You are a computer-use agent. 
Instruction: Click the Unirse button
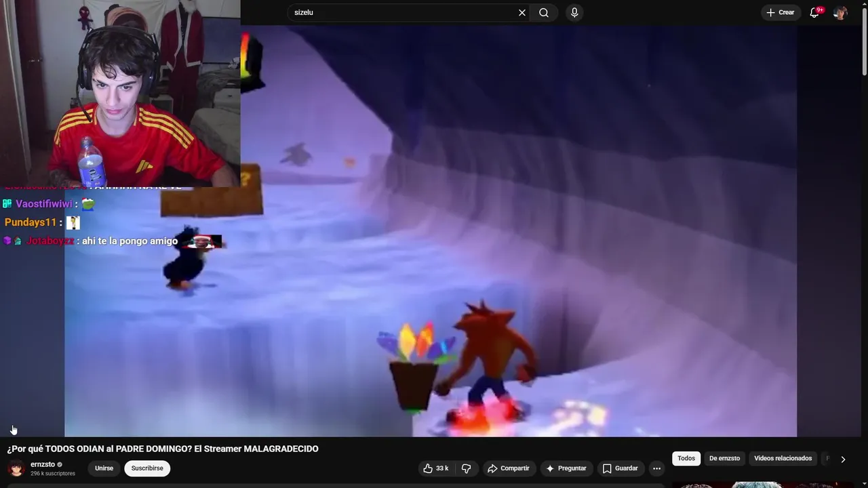coord(104,468)
